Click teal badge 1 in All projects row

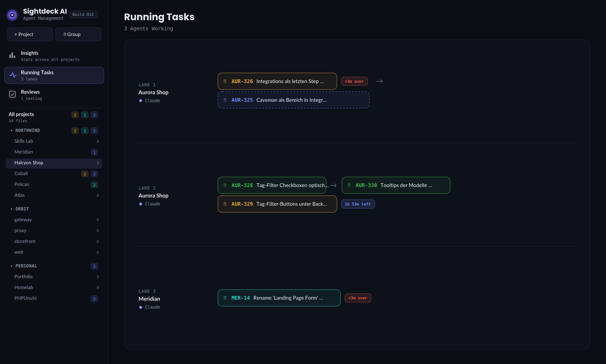tap(85, 115)
